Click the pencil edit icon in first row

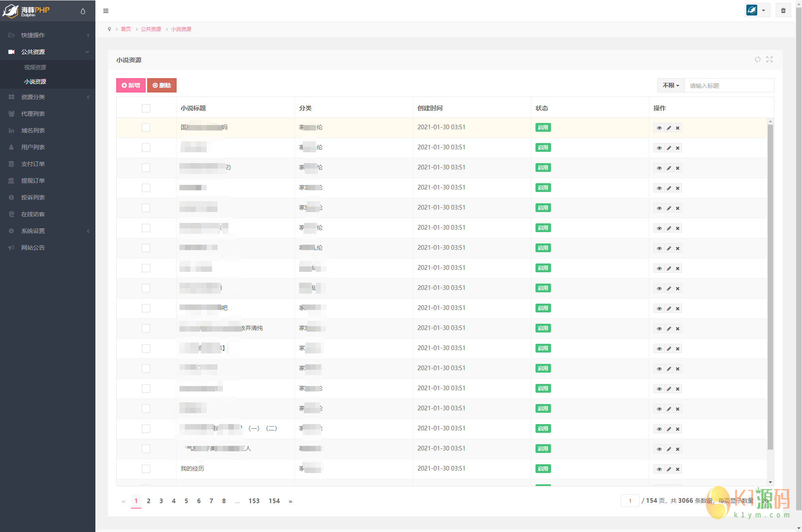coord(669,128)
